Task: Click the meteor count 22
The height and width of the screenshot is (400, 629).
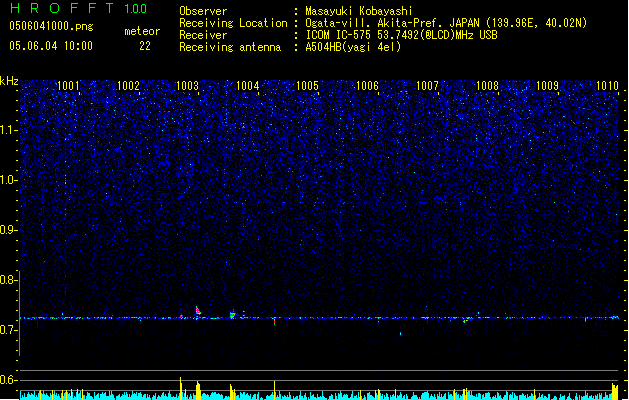Action: [145, 46]
